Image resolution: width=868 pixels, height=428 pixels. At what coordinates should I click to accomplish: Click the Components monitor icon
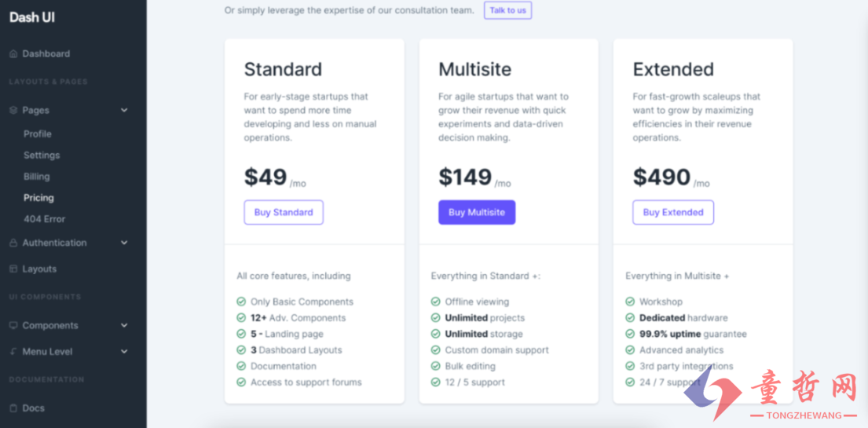pyautogui.click(x=14, y=325)
